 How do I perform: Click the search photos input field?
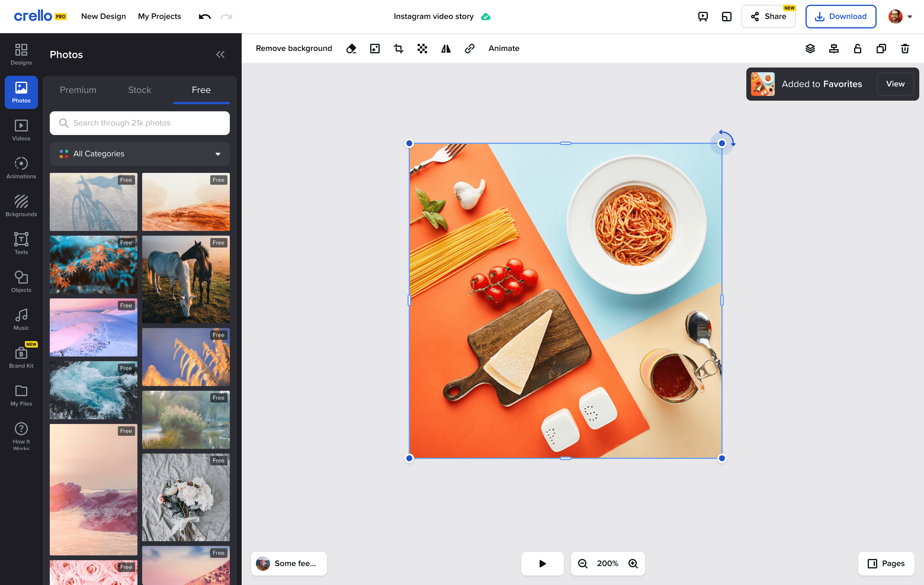140,123
